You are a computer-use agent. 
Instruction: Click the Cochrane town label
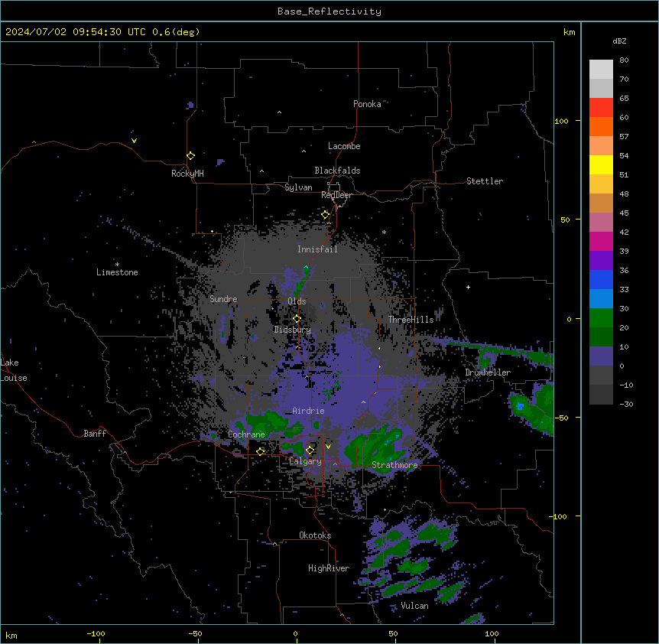[x=246, y=434]
